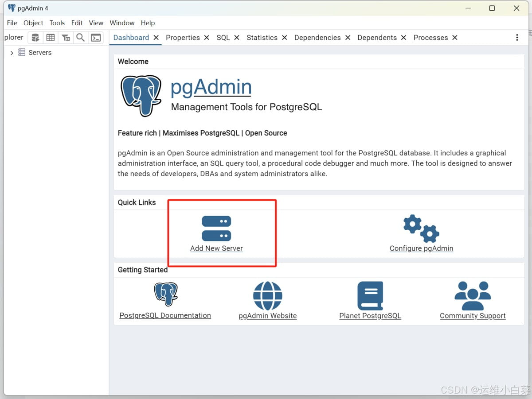
Task: Click the 'Management Tools for PostgreSQL' text
Action: pos(246,107)
